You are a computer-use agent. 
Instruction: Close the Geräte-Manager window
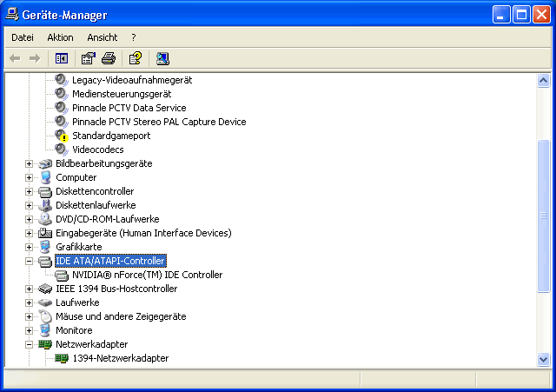541,15
